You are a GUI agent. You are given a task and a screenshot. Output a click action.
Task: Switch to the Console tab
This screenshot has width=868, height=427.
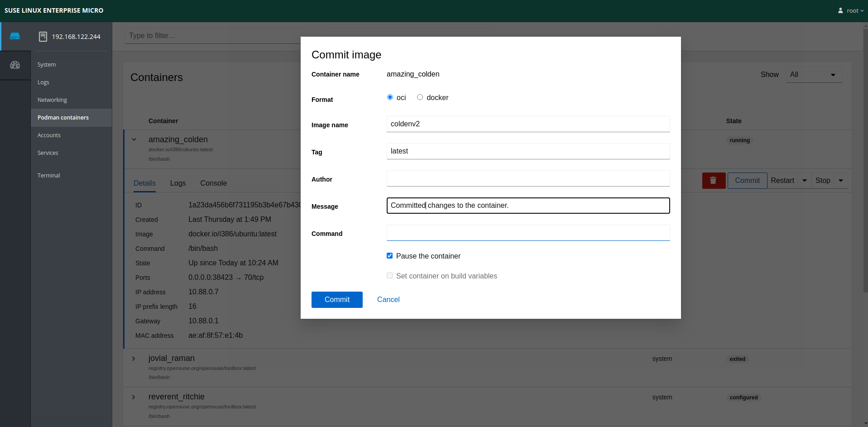[213, 183]
